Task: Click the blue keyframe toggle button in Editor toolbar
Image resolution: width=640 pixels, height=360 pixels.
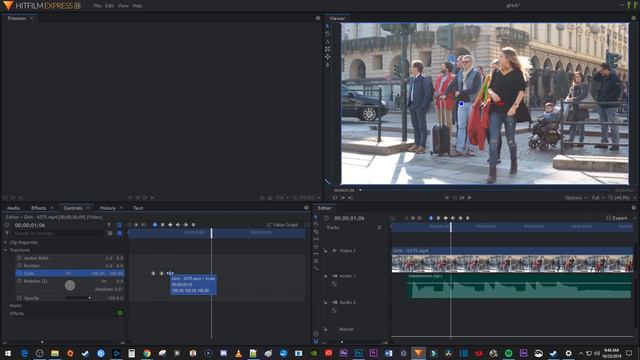Action: [431, 218]
